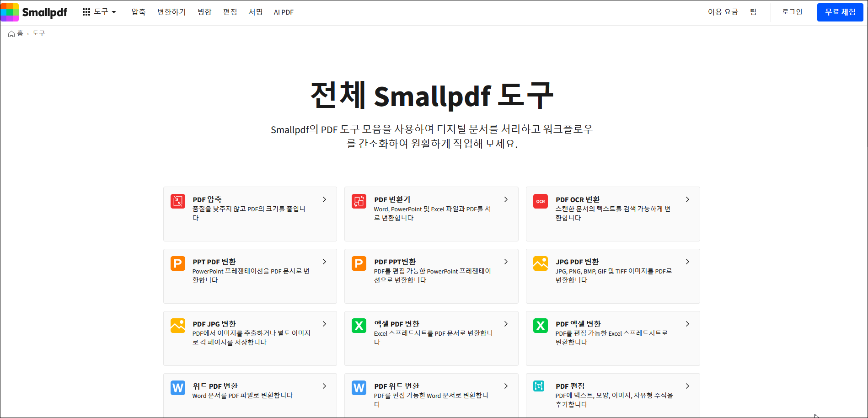The image size is (868, 418).
Task: Click the JPG PDF 변환 image icon
Action: click(541, 263)
